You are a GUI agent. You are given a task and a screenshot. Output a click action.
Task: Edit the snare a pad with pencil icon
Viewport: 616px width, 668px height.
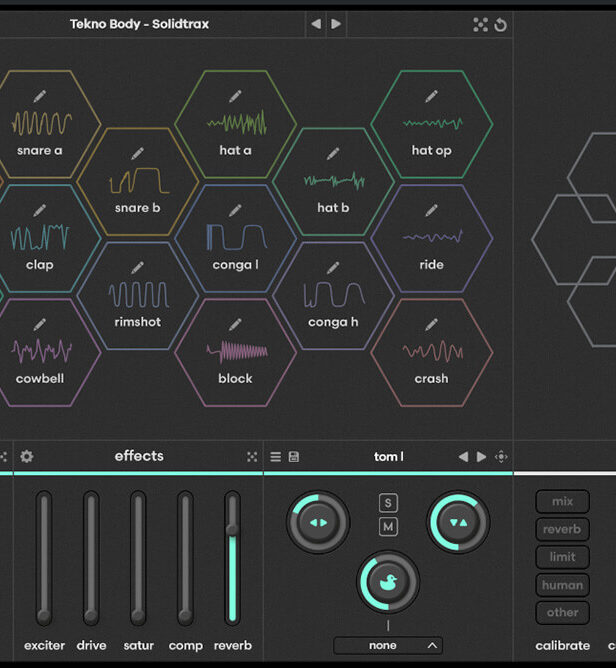(x=40, y=96)
